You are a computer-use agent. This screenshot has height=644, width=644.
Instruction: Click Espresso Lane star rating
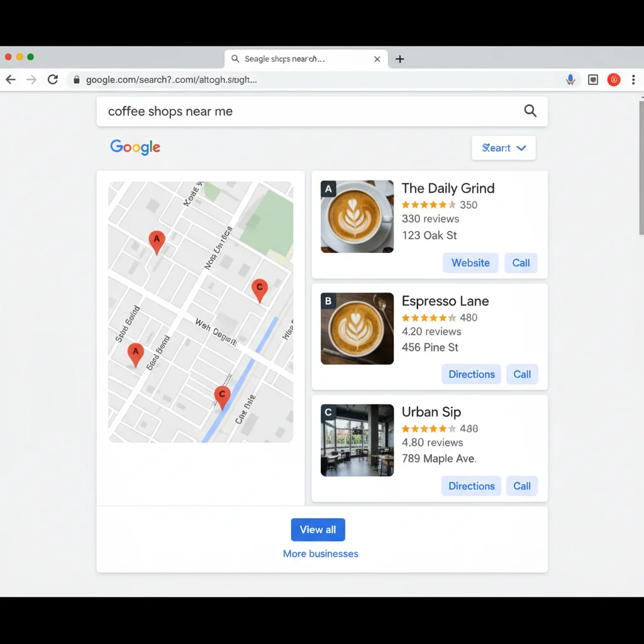tap(429, 318)
